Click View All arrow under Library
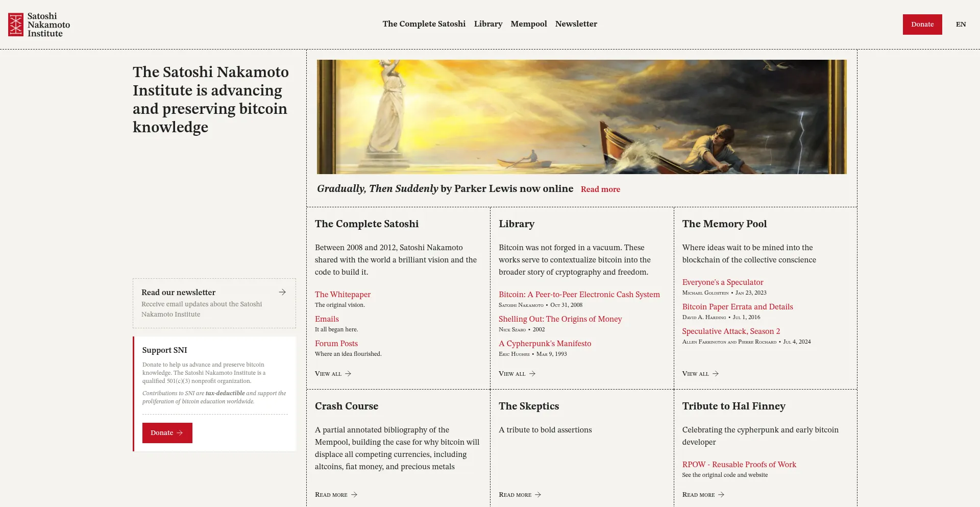The image size is (980, 507). pos(532,374)
